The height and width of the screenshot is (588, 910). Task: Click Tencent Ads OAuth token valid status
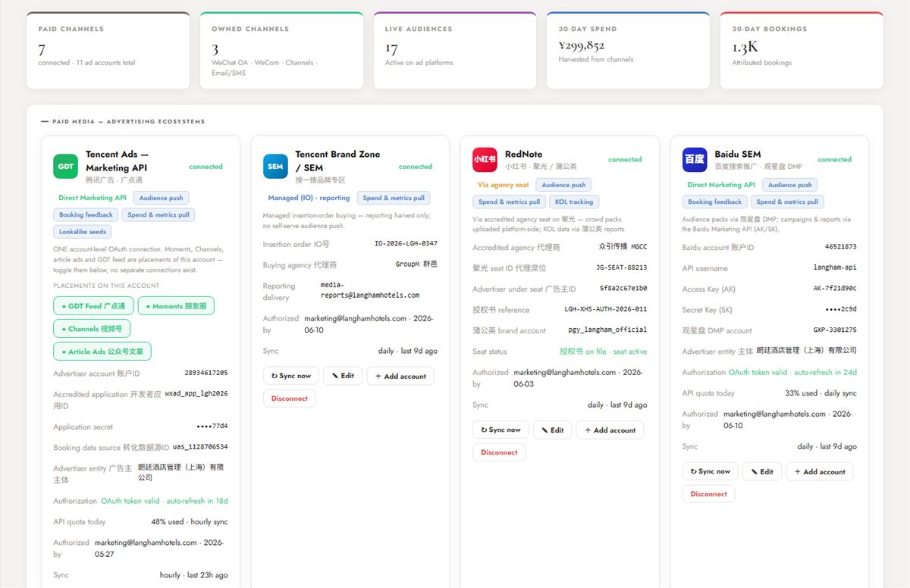(x=165, y=501)
